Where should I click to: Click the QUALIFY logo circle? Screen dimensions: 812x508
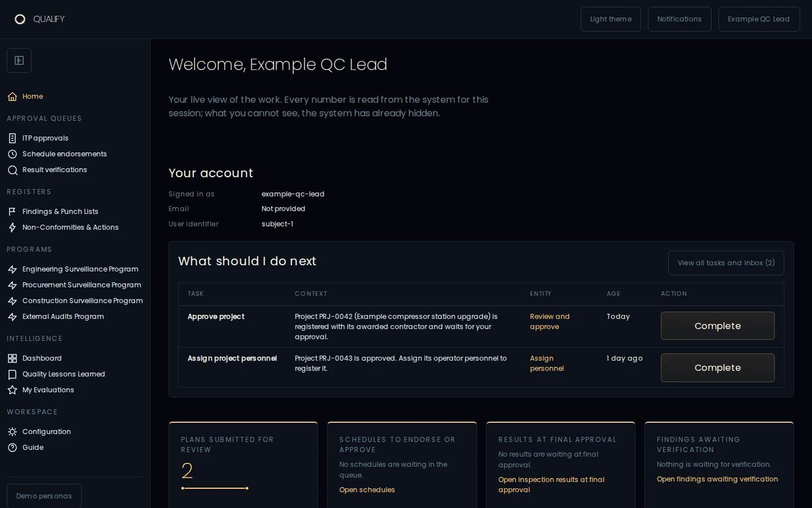click(x=20, y=19)
